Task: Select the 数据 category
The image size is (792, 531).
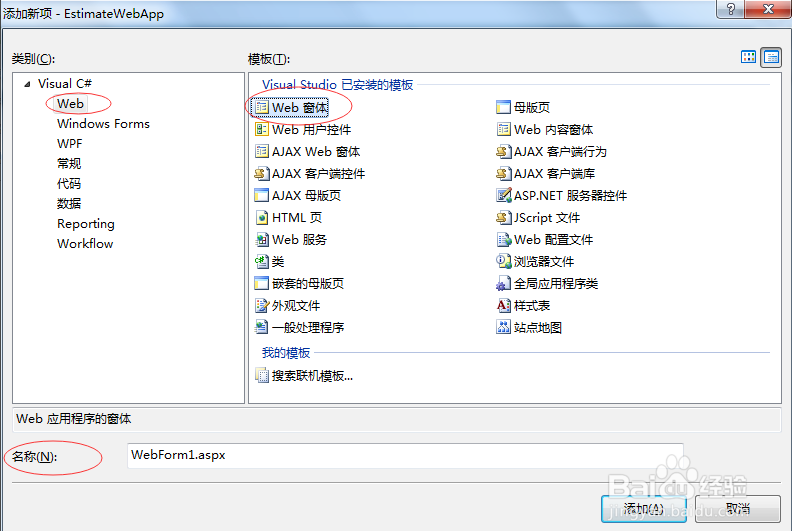Action: tap(69, 204)
